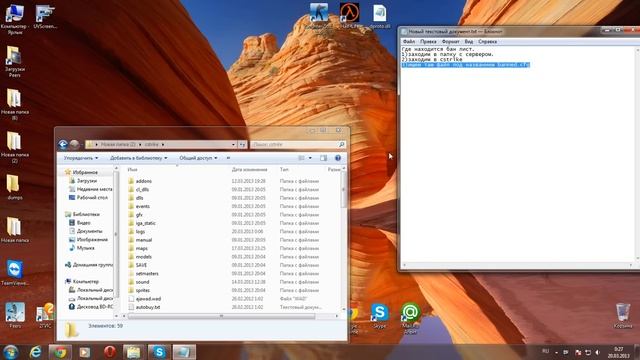
Task: Switch to Explorer window in the taskbar
Action: coord(133,352)
